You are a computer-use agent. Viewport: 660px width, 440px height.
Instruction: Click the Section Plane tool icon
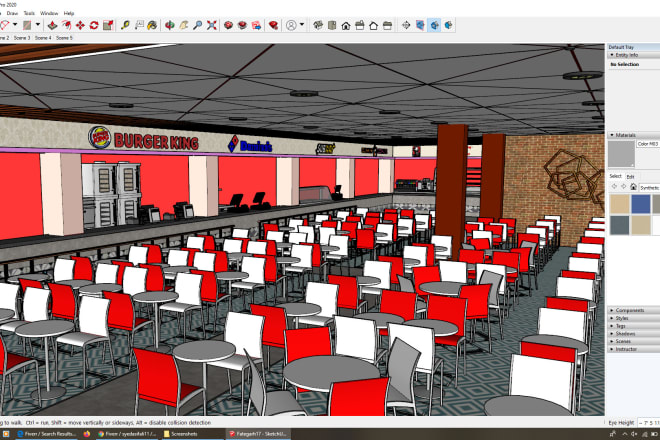pyautogui.click(x=420, y=25)
